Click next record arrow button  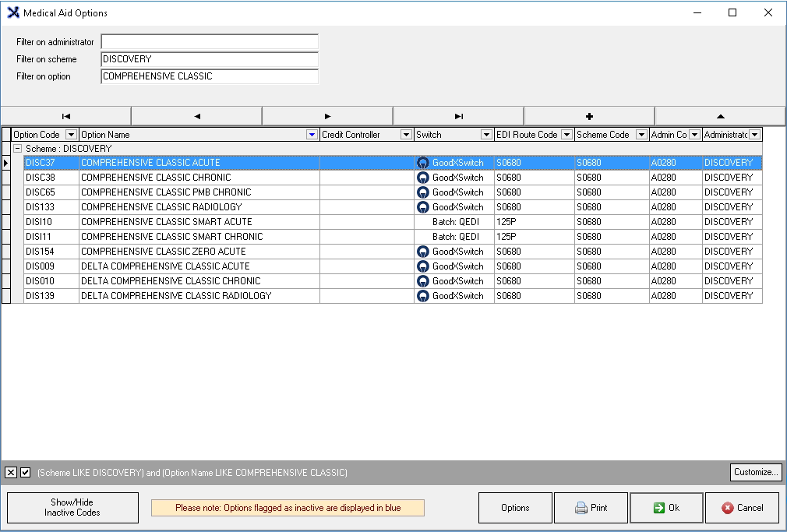click(x=327, y=116)
